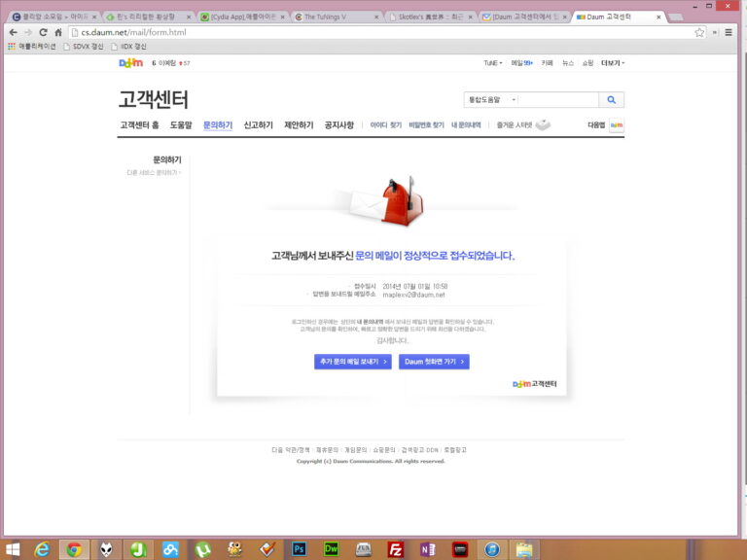Viewport: 747px width, 560px height.
Task: Switch to the Cydia App tab
Action: tap(242, 17)
